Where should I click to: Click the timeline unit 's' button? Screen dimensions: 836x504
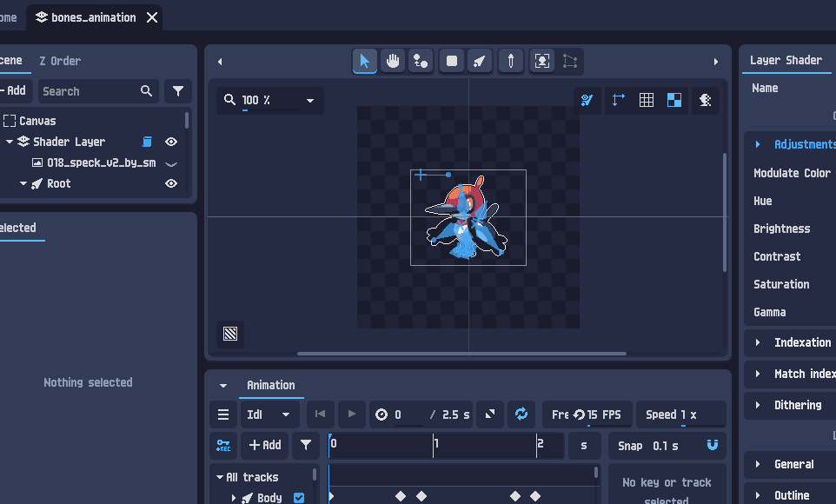584,445
